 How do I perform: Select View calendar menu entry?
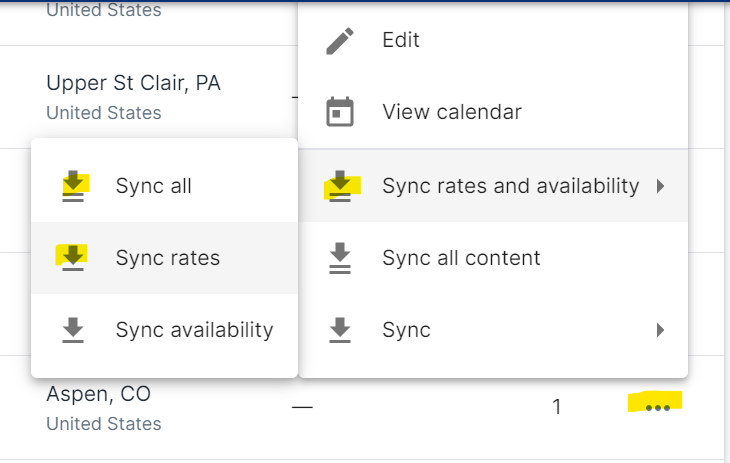[x=493, y=112]
